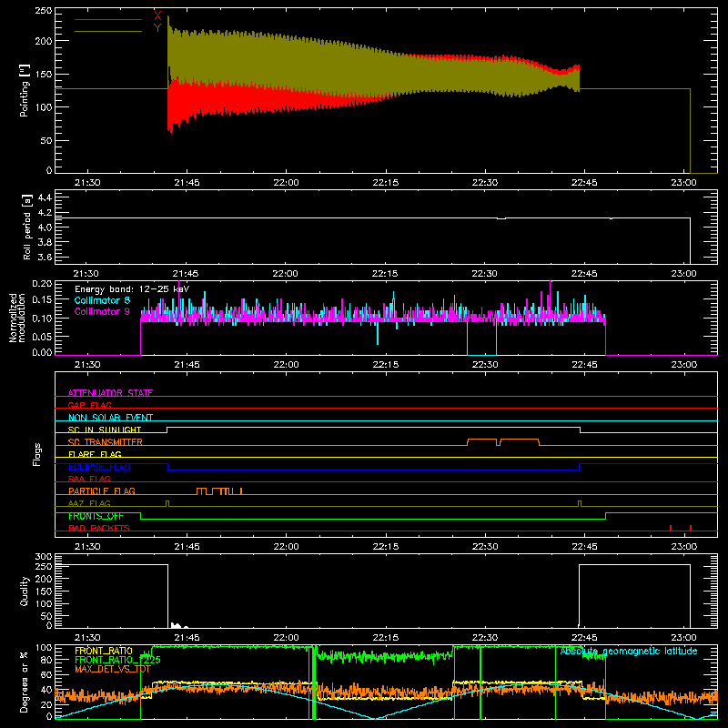
Task: Select the GAP_FLAG label
Action: [89, 405]
